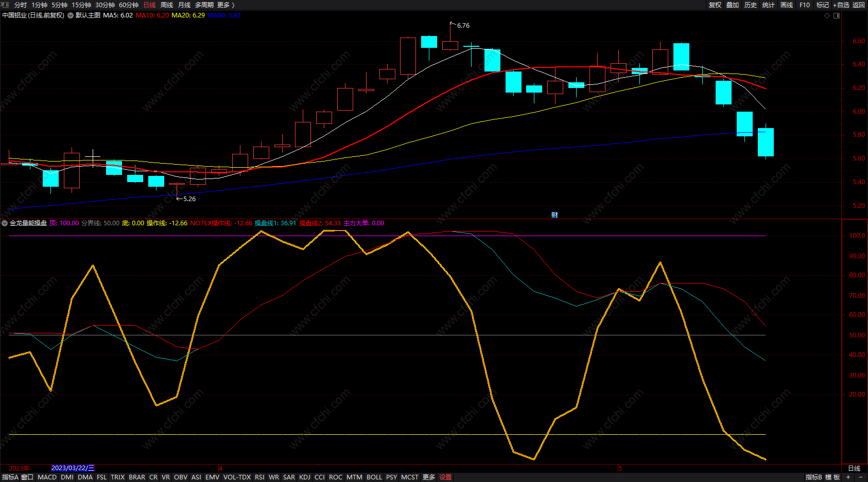The width and height of the screenshot is (868, 482).
Task: Switch indicator to MCST
Action: pos(410,477)
